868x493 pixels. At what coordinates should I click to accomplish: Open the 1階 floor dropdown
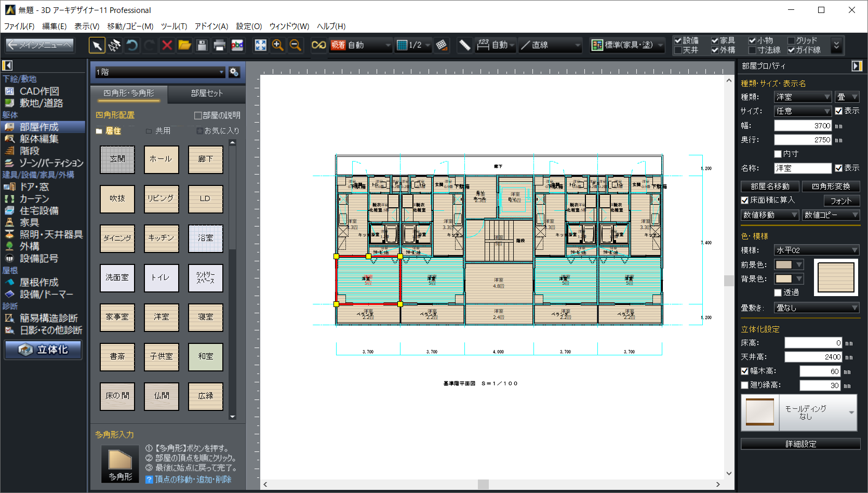pos(159,72)
